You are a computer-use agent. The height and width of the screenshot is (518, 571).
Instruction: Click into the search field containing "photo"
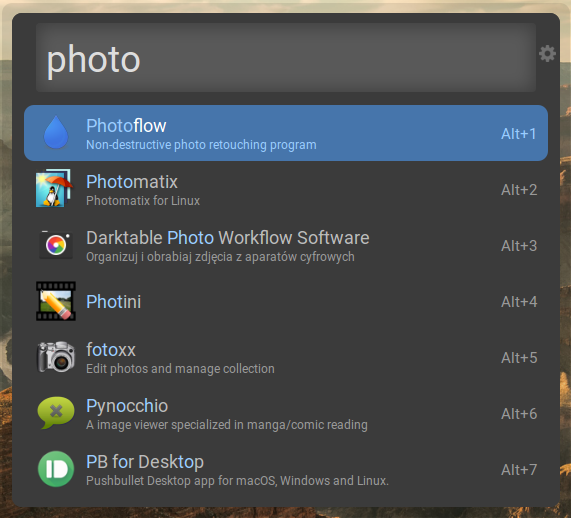point(286,58)
